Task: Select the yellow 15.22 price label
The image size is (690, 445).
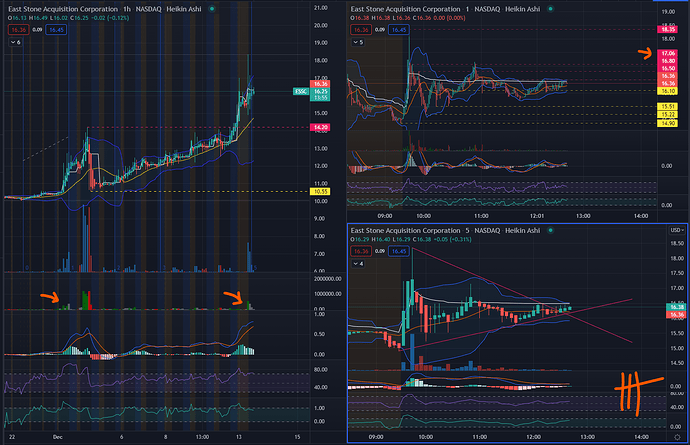Action: 668,114
